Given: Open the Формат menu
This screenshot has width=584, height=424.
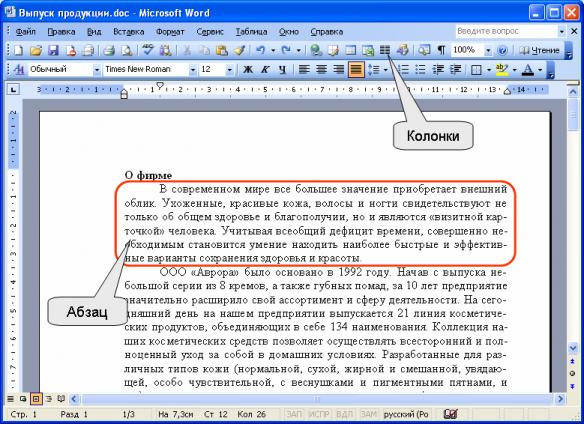Looking at the screenshot, I should (x=170, y=32).
